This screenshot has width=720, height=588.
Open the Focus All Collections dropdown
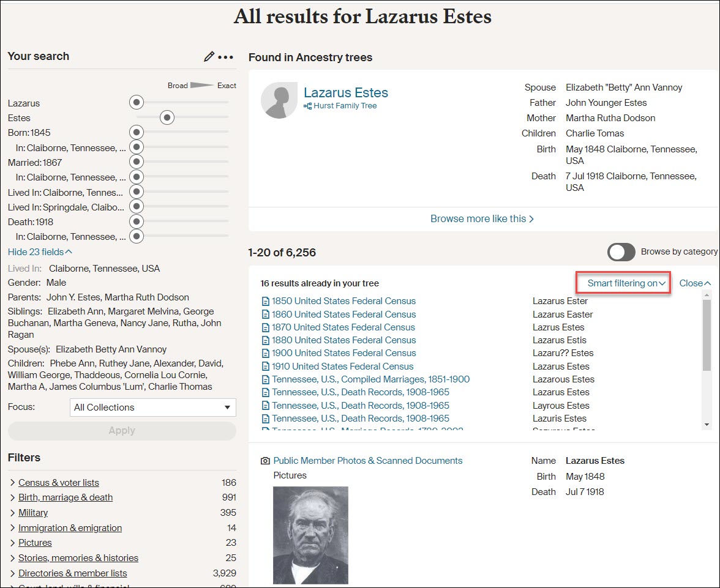[x=153, y=407]
